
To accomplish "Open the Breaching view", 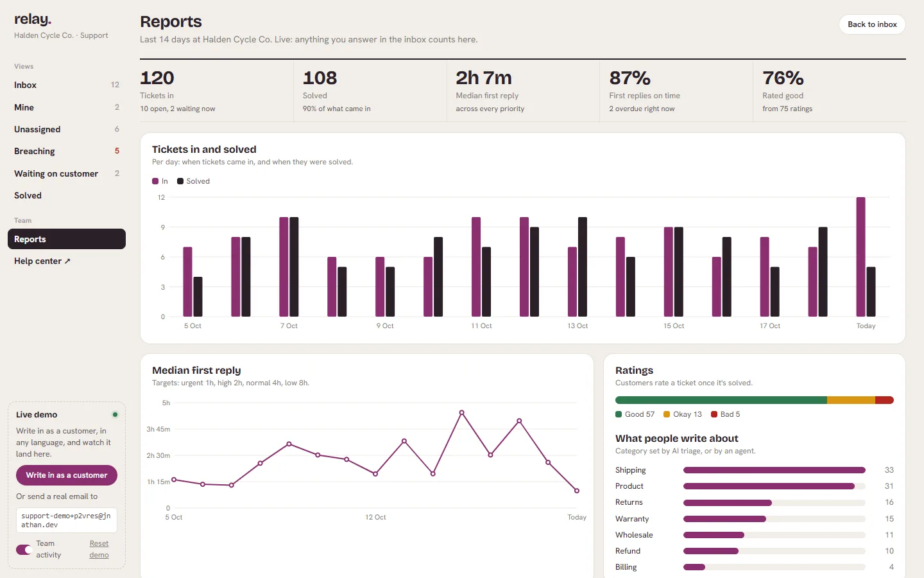I will point(67,151).
